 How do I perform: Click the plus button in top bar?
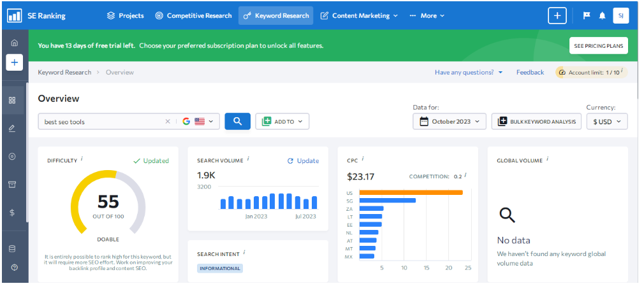tap(557, 15)
